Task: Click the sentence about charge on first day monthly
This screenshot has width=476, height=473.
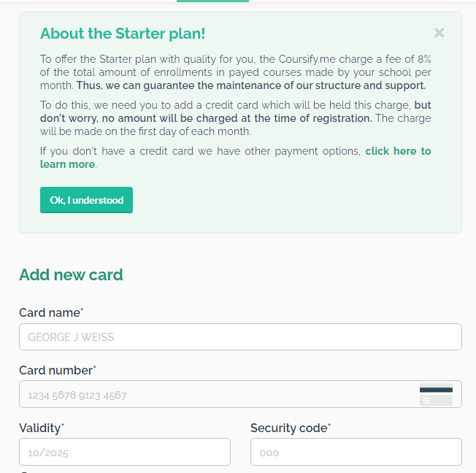Action: pyautogui.click(x=236, y=125)
